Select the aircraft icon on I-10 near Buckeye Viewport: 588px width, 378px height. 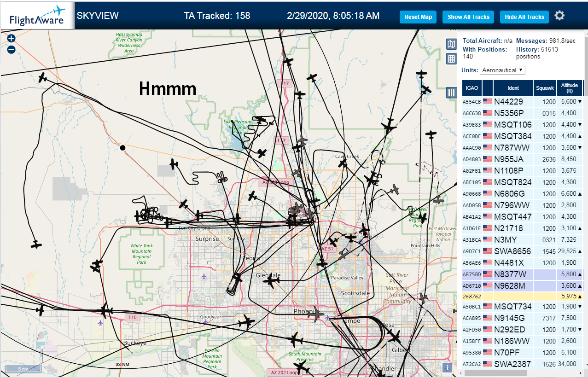pyautogui.click(x=106, y=311)
